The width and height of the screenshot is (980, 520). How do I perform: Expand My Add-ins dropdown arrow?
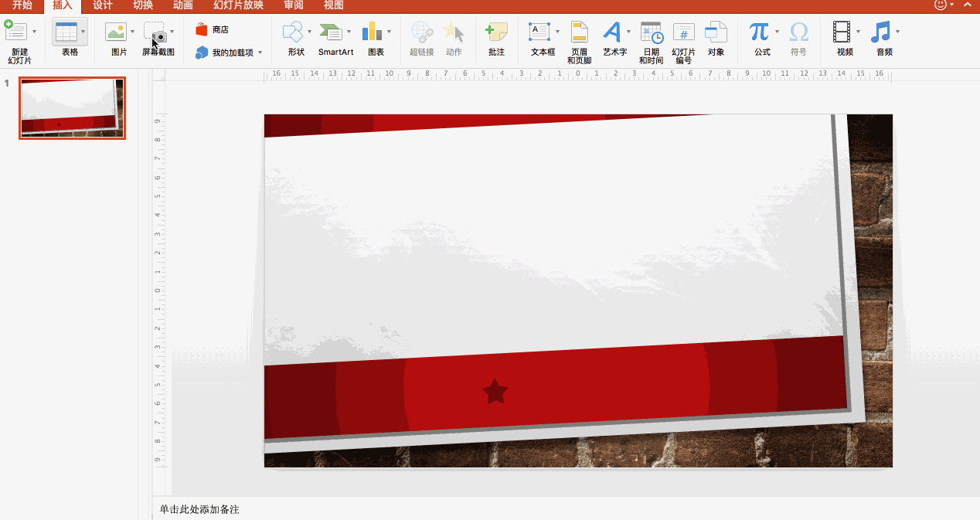pos(260,53)
